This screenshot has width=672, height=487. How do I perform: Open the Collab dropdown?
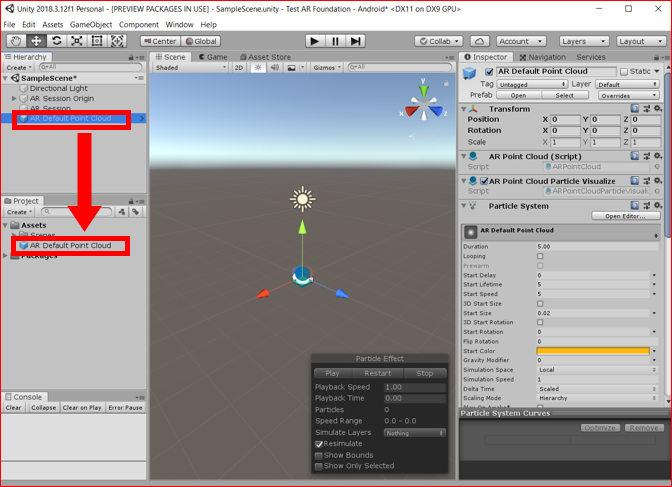(439, 41)
